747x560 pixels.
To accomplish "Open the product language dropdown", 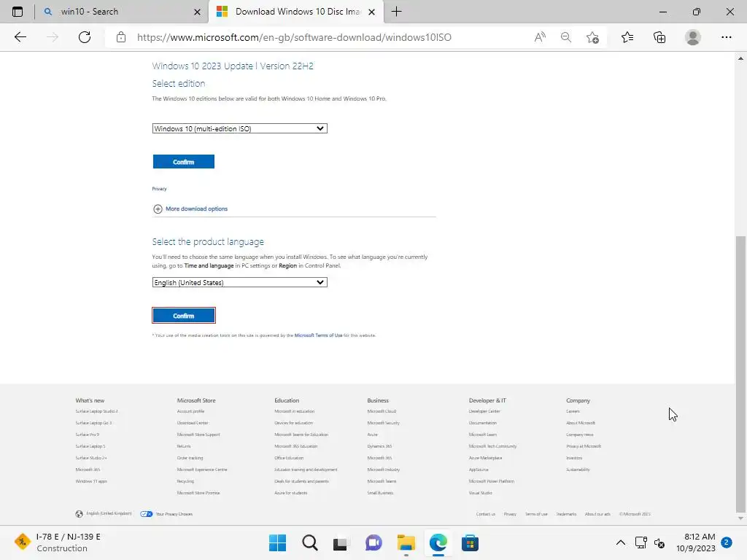I will pos(239,282).
